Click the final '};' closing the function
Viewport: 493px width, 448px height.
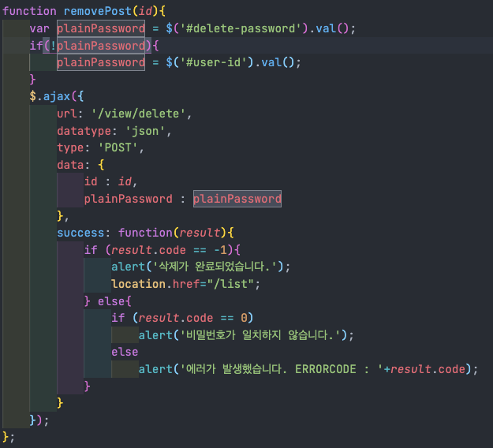point(9,437)
